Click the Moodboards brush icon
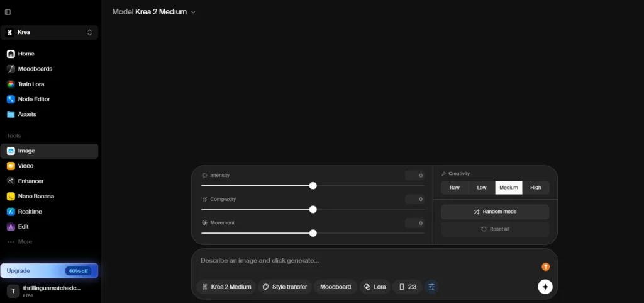Screen dimensions: 644x303 (x=11, y=69)
